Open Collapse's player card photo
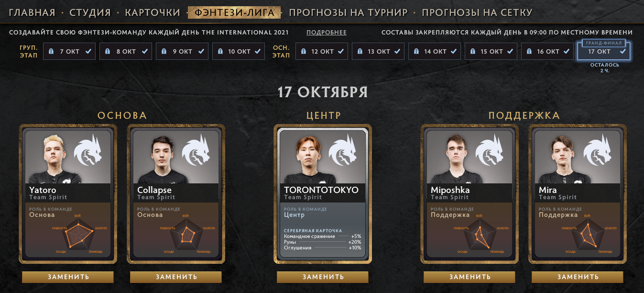The height and width of the screenshot is (293, 644). 159,158
